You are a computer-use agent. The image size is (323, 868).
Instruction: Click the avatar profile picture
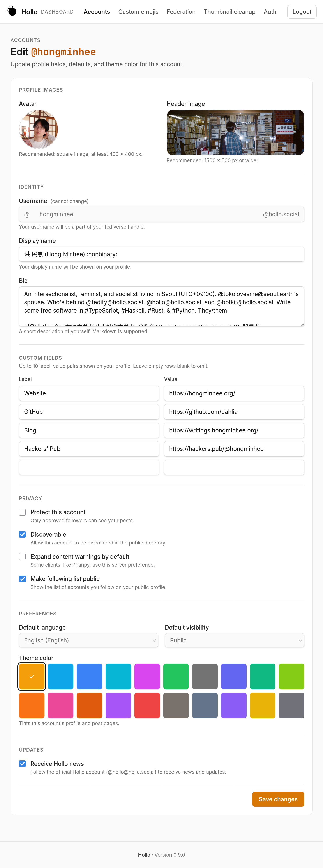click(38, 129)
